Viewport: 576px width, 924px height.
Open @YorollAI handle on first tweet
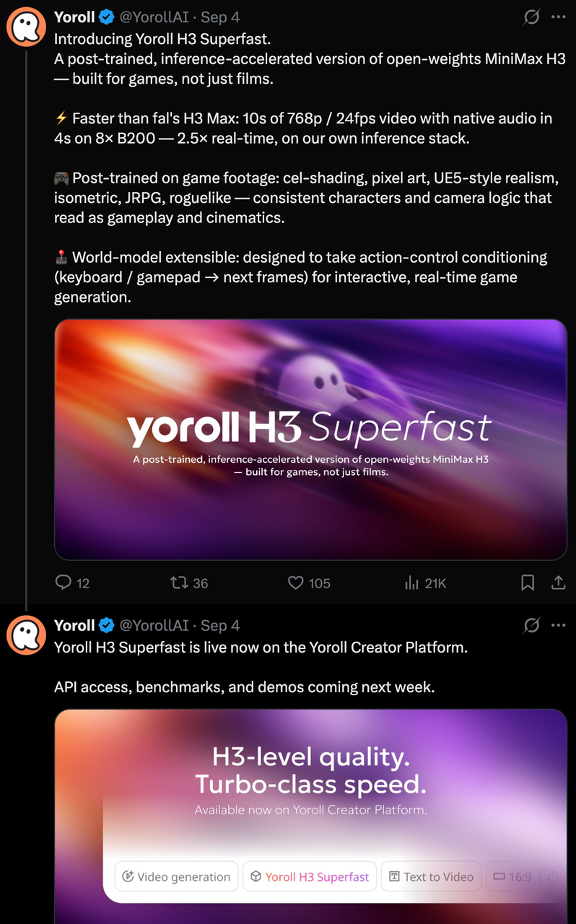coord(154,17)
